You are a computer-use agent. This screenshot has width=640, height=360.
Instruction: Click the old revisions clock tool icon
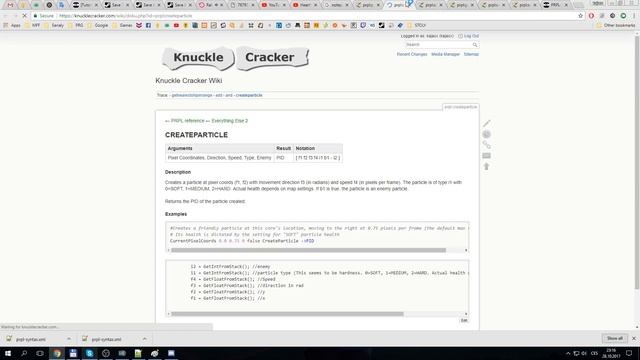pyautogui.click(x=487, y=134)
